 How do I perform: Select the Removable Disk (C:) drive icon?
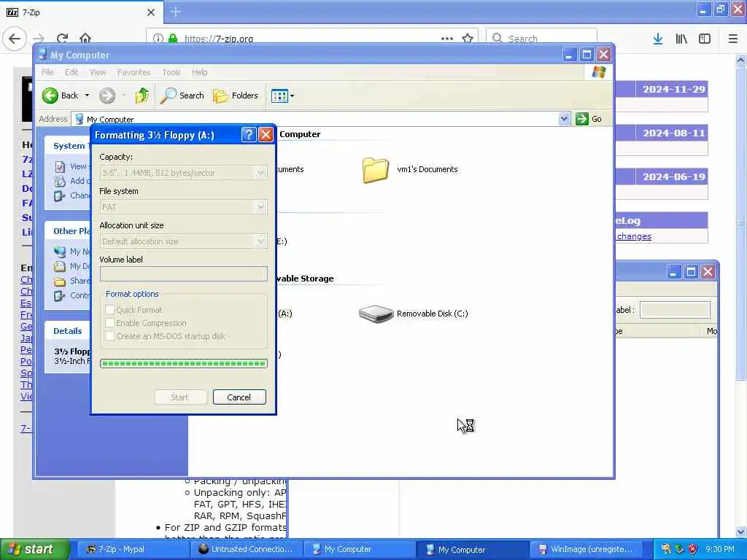coord(376,314)
